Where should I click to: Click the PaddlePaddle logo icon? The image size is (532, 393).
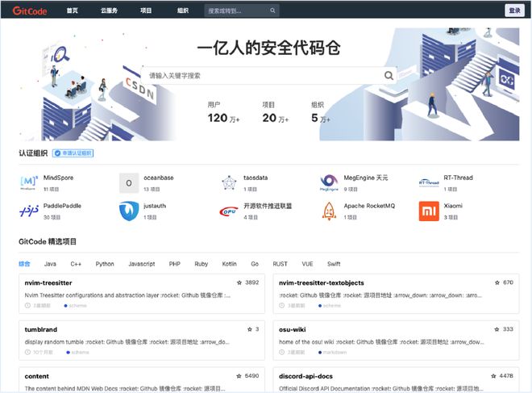[x=28, y=211]
